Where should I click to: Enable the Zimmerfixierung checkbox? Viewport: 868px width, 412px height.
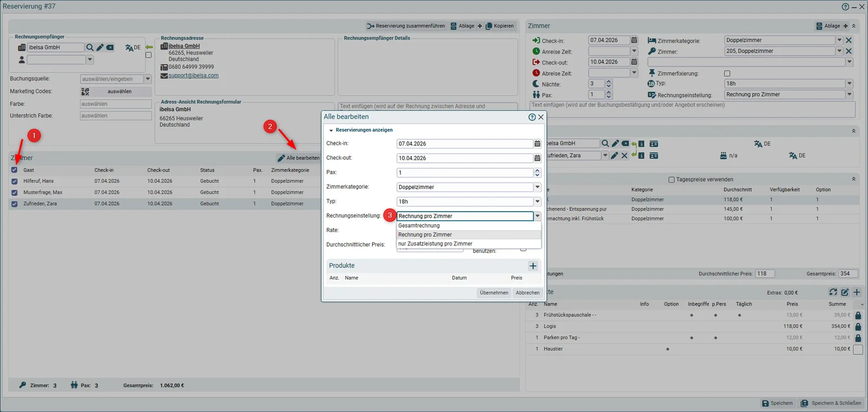[727, 73]
